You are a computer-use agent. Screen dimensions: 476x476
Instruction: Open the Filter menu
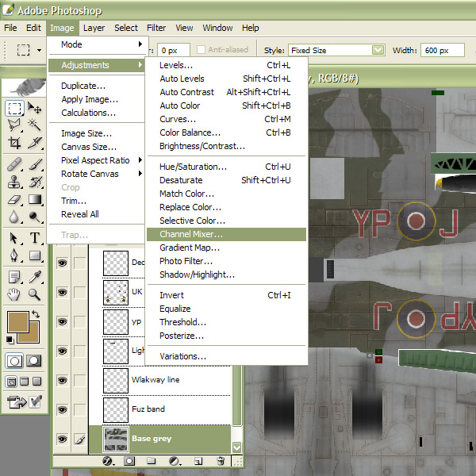pos(156,28)
